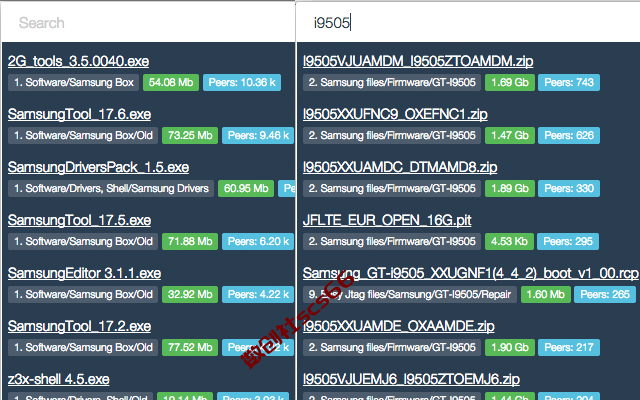Click the Peers: 6.20 k badge
640x400 pixels.
(x=258, y=242)
